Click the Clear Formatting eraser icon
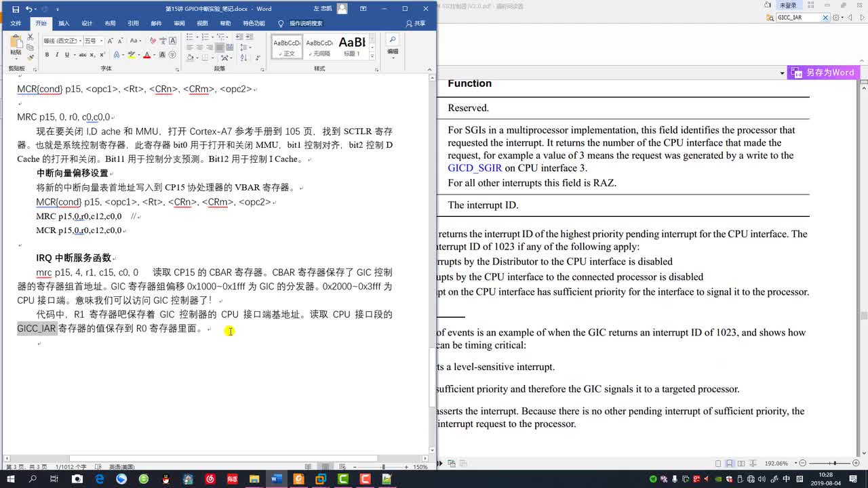 coord(153,41)
